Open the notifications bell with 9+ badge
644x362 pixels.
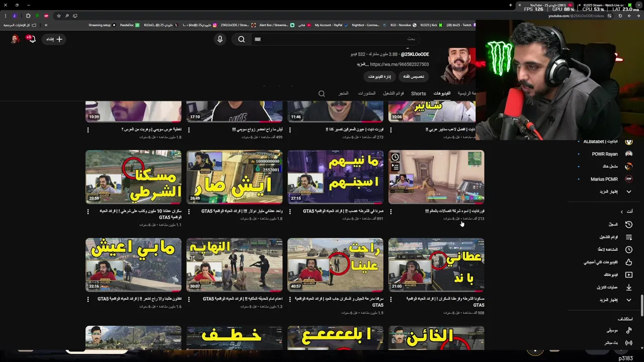coord(32,39)
